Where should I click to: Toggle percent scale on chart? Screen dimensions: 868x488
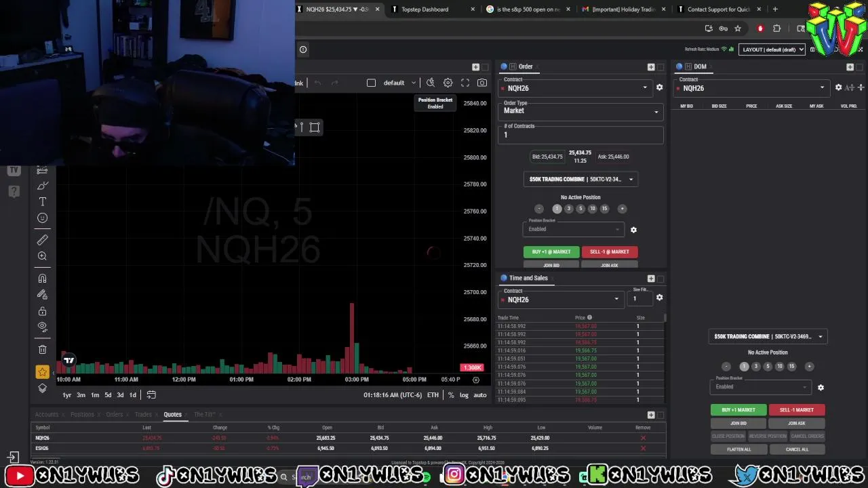(451, 395)
